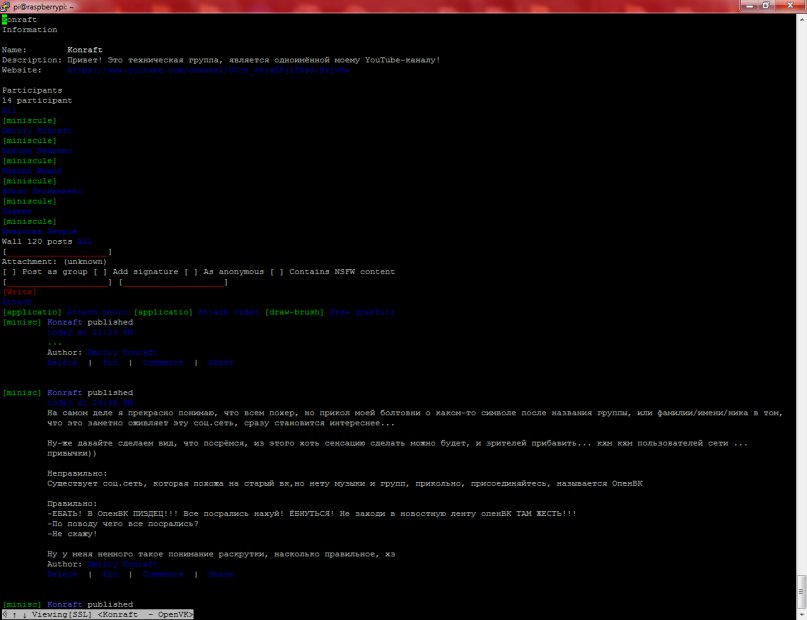Follow the Draw graffiti link
Image resolution: width=807 pixels, height=620 pixels.
[362, 312]
